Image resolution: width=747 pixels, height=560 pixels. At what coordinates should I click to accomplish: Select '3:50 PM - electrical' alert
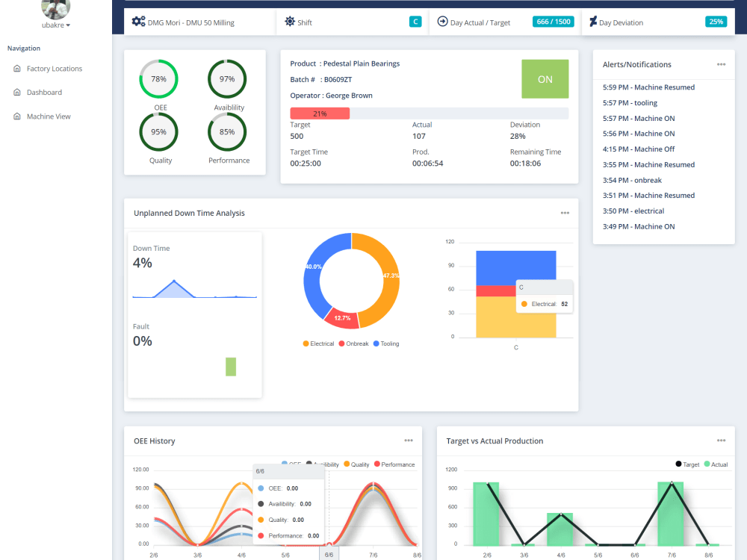click(633, 211)
